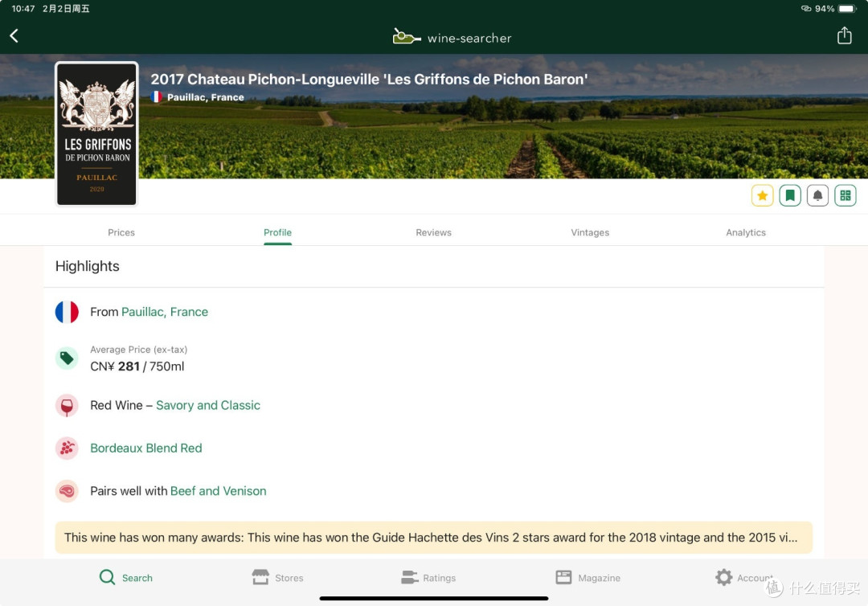Screen dimensions: 868x606
Task: Open the grid compare icon
Action: tap(845, 195)
